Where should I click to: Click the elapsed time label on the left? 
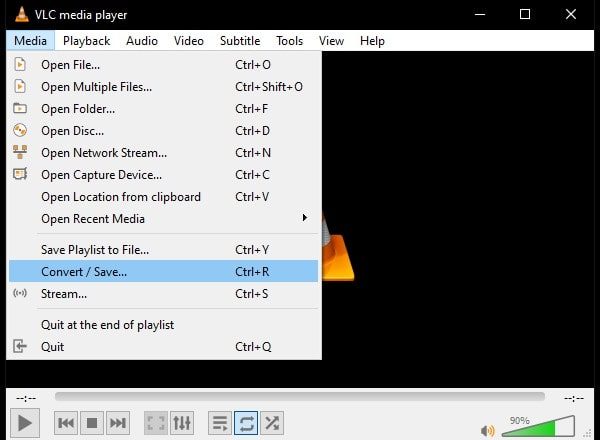(26, 398)
